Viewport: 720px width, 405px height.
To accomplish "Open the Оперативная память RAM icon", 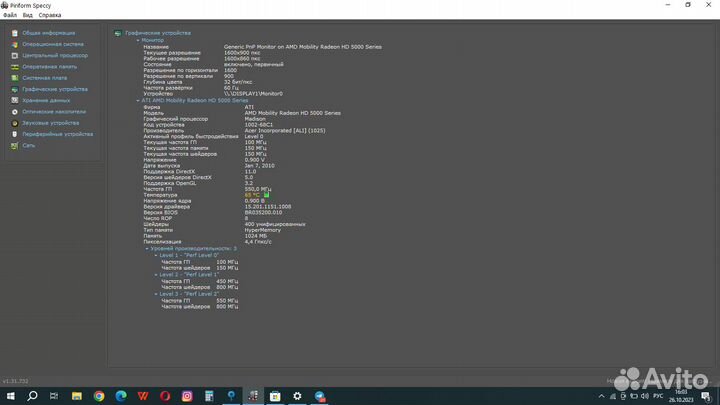I will click(x=15, y=67).
